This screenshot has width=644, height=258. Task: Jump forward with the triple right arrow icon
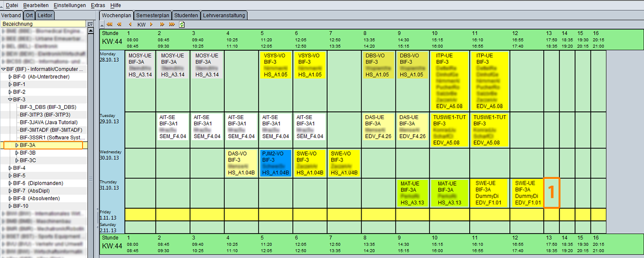[x=172, y=24]
